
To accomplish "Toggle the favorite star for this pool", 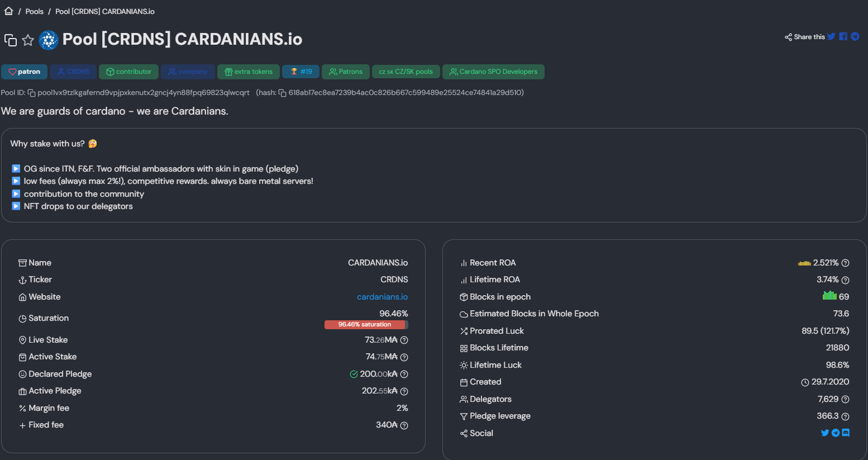I will click(28, 40).
